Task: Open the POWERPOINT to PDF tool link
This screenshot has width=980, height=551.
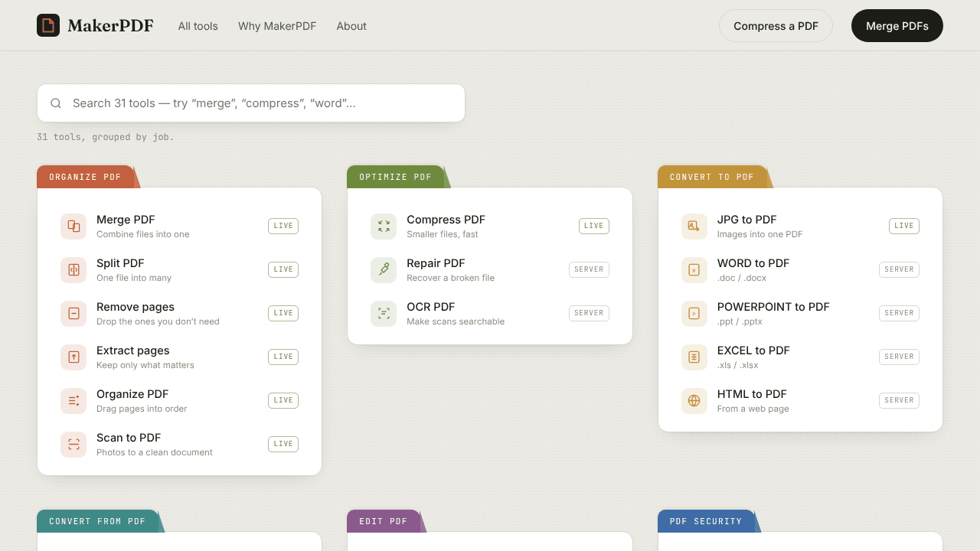Action: 773,307
